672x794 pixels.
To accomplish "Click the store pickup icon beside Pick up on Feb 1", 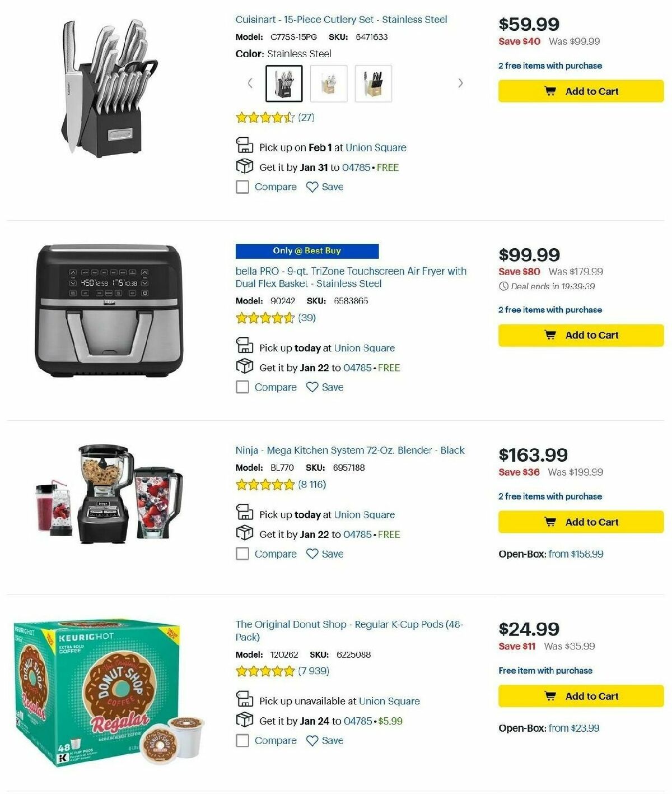I will [x=244, y=146].
